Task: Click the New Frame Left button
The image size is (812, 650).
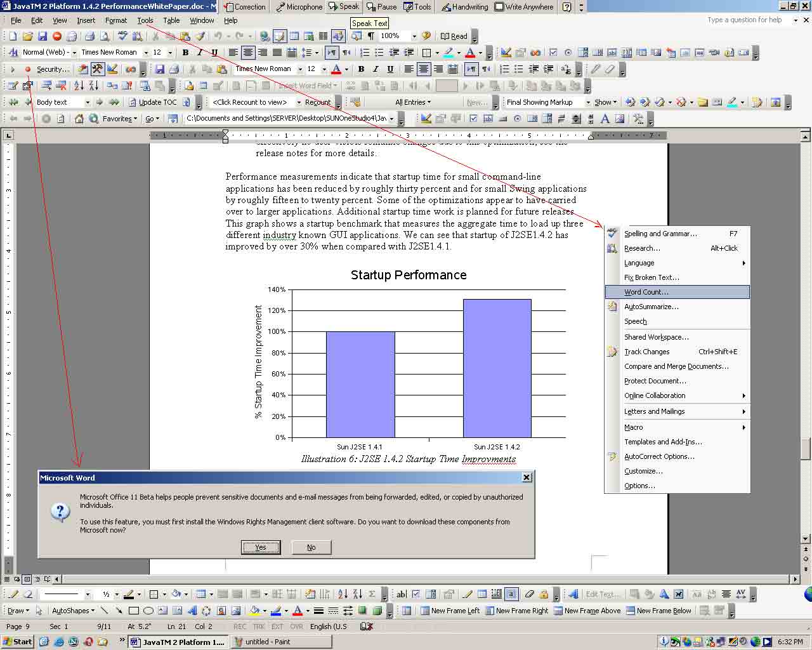Action: pyautogui.click(x=449, y=611)
